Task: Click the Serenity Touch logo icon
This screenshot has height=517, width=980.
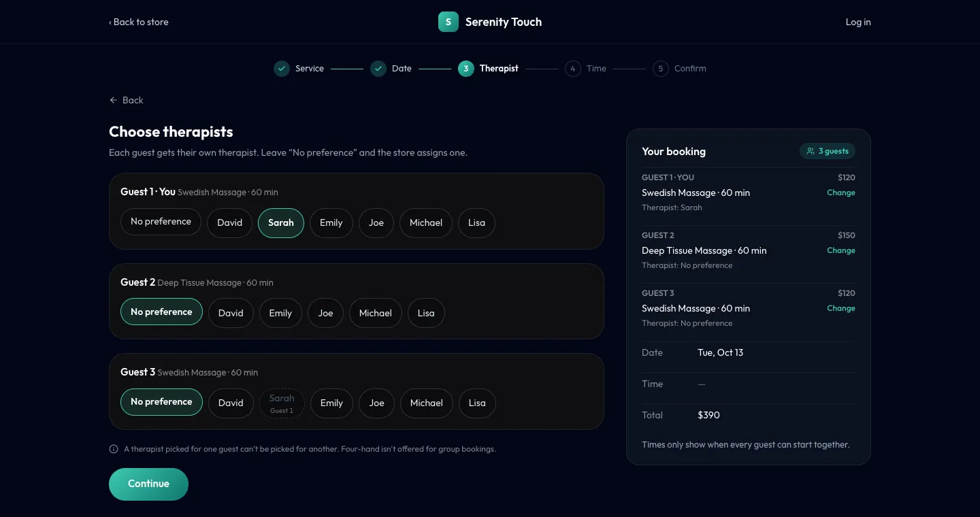Action: (x=448, y=22)
